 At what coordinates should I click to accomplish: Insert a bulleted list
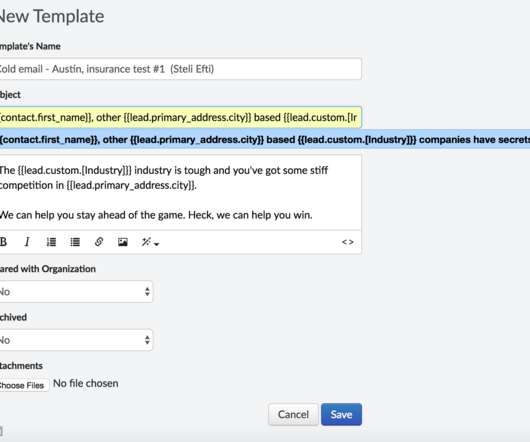point(75,242)
